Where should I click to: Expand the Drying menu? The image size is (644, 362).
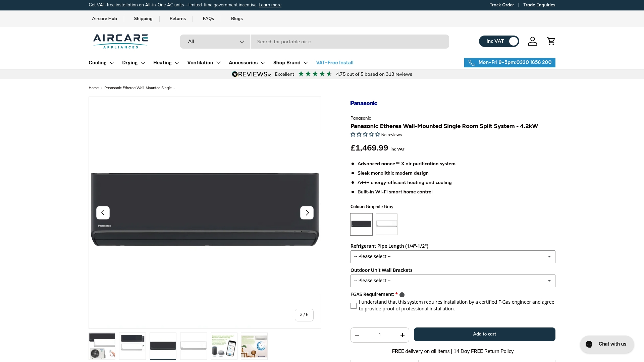pyautogui.click(x=133, y=63)
